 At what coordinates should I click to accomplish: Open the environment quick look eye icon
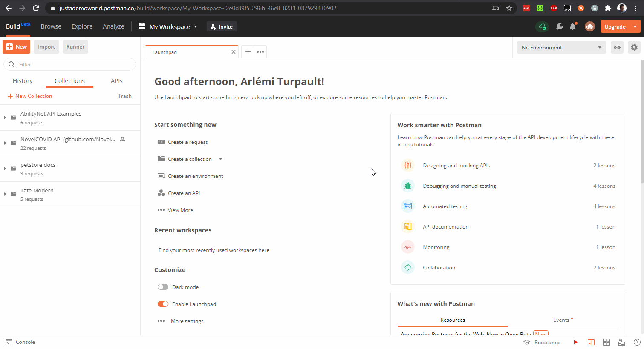pyautogui.click(x=617, y=47)
